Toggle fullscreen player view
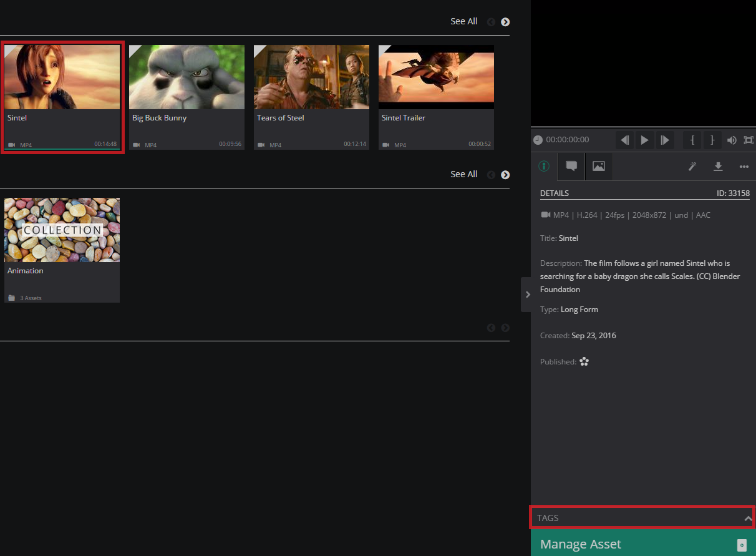 click(749, 140)
